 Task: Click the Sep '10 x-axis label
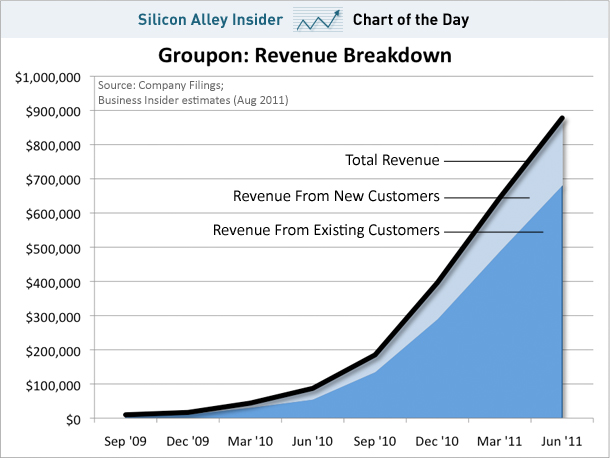[x=375, y=441]
